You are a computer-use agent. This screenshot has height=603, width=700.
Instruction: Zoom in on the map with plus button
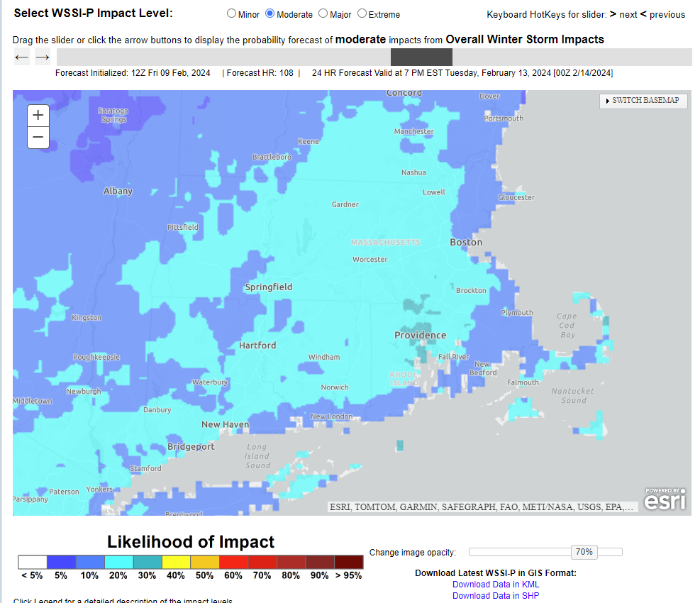(38, 116)
